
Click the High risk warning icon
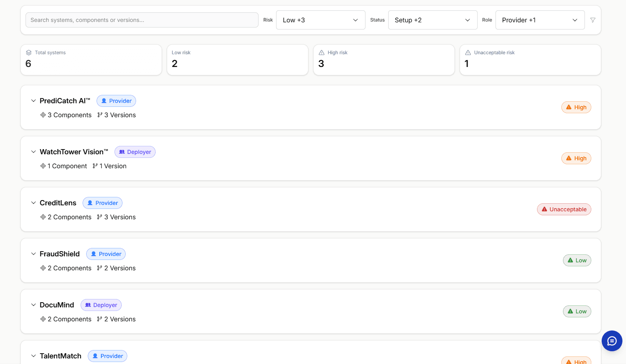coord(322,53)
